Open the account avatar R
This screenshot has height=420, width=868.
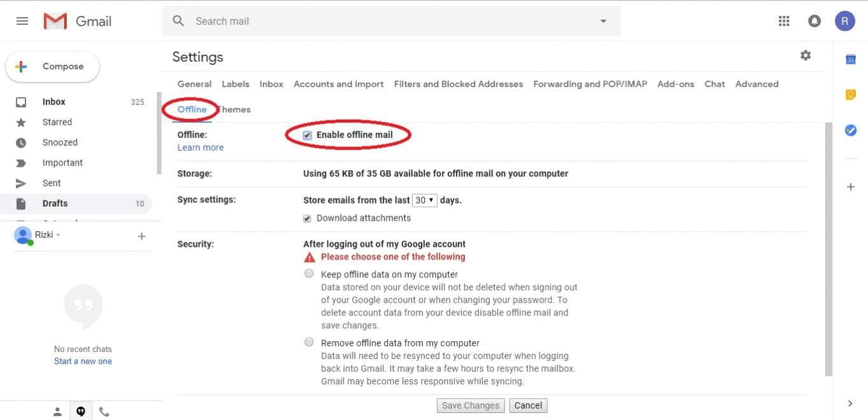pos(844,21)
